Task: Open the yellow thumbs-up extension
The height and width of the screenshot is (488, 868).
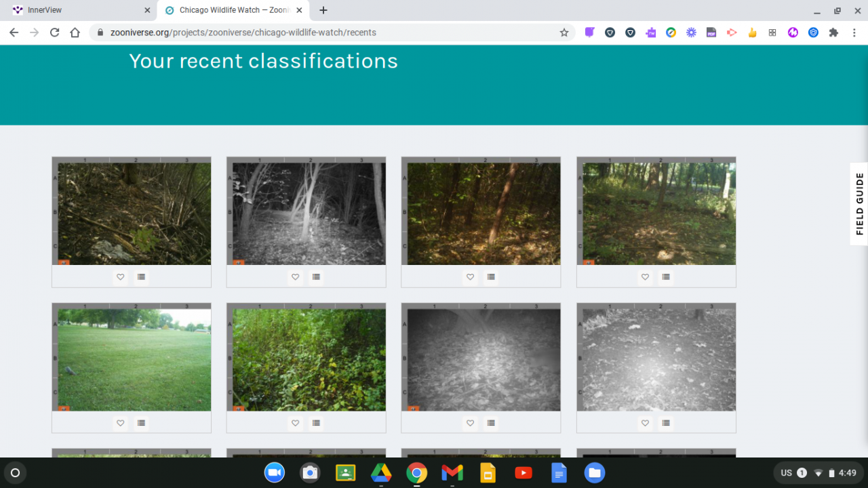Action: [x=752, y=33]
